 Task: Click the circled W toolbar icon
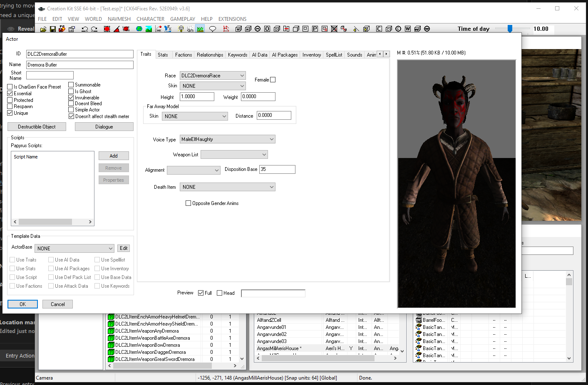coord(427,29)
